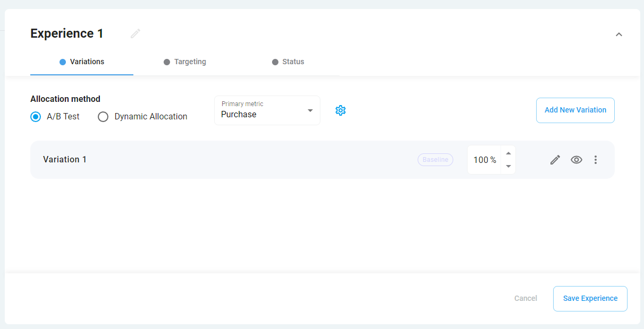Click the Add New Variation button
644x329 pixels.
[575, 110]
